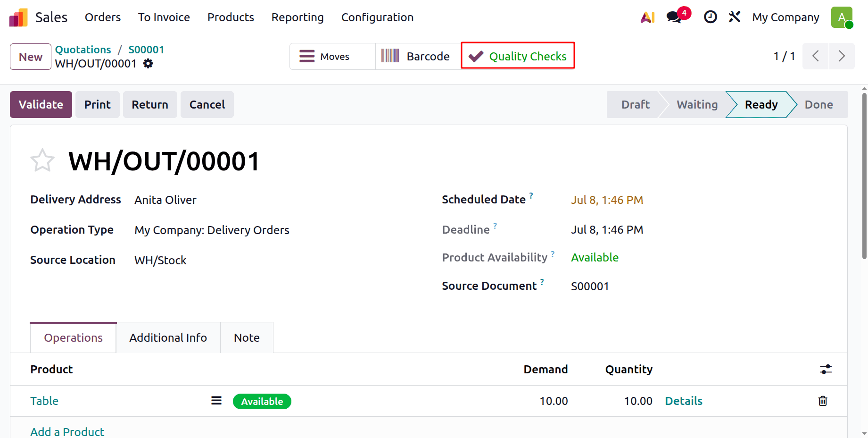Open the Reporting menu
This screenshot has width=868, height=438.
point(298,17)
